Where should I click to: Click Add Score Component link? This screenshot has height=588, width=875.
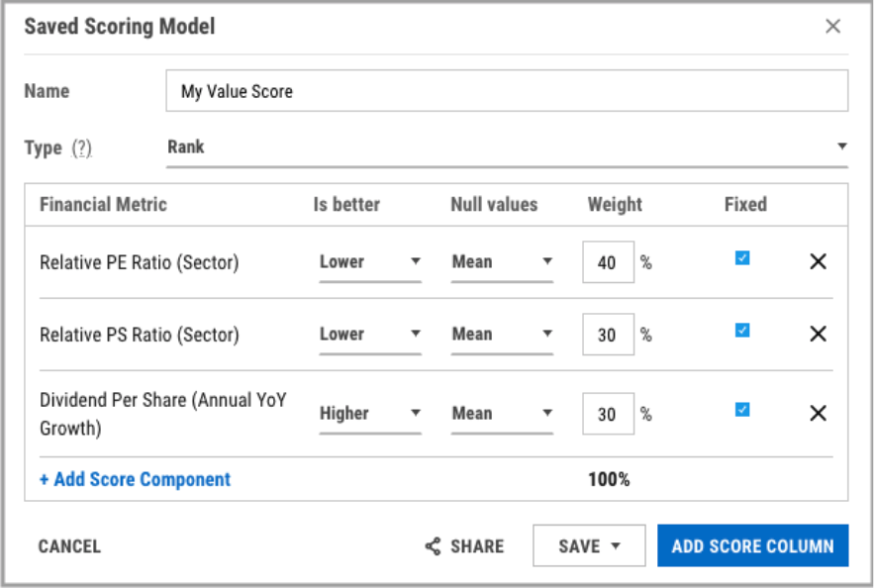135,479
